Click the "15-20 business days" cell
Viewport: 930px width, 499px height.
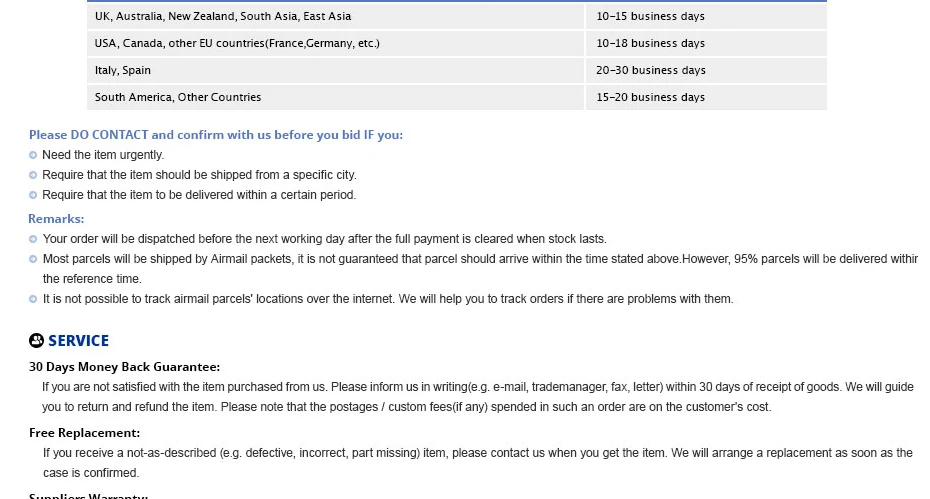(x=650, y=97)
